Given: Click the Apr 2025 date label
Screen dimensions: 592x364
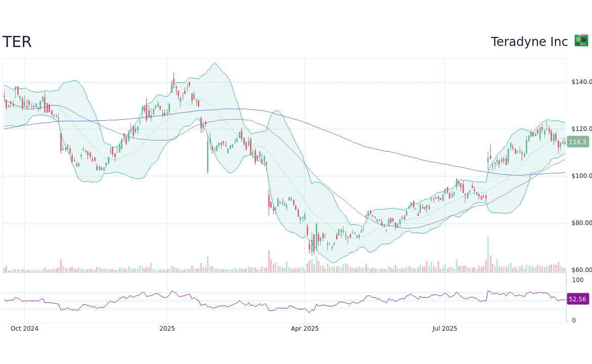Looking at the screenshot, I should click(x=305, y=329).
